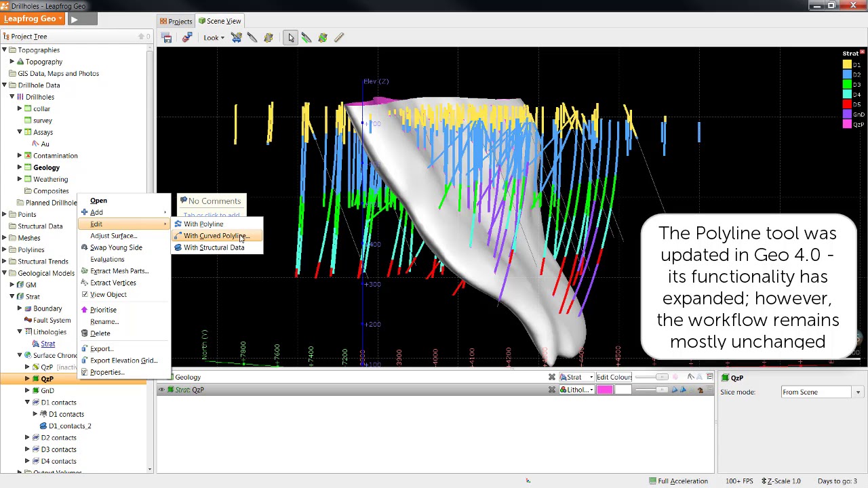868x488 pixels.
Task: Remove Geology from the scene list
Action: [552, 377]
